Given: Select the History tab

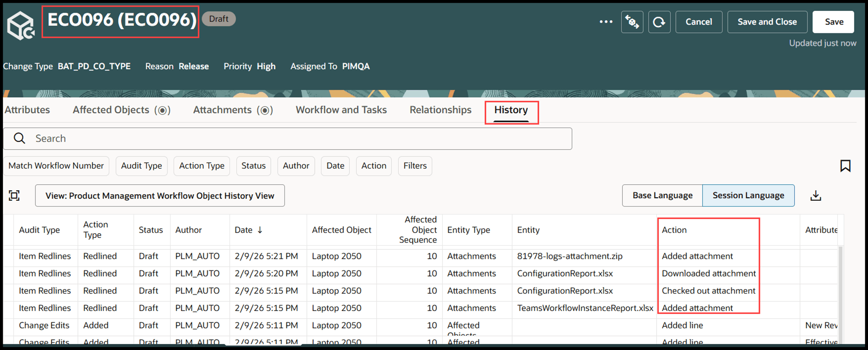Looking at the screenshot, I should tap(511, 110).
